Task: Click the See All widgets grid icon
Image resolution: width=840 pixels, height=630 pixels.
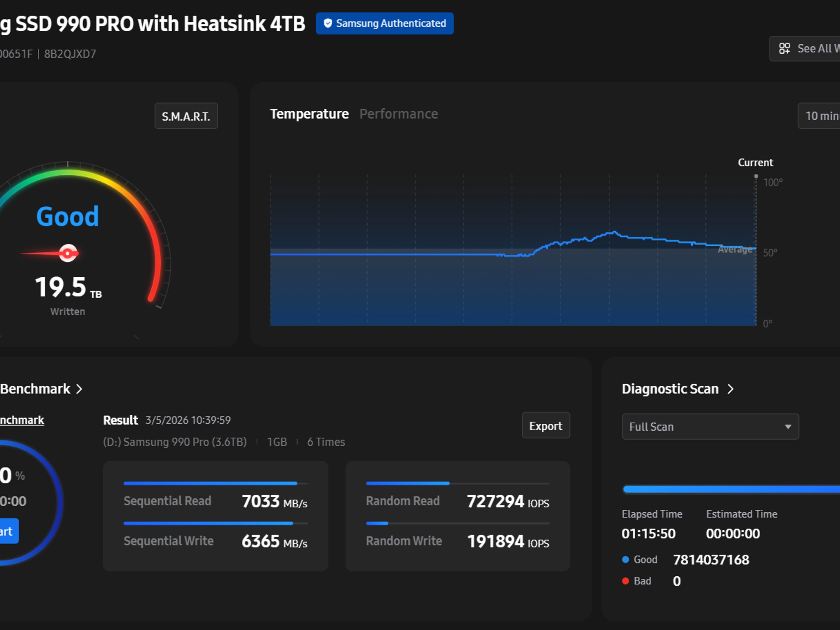Action: point(784,48)
